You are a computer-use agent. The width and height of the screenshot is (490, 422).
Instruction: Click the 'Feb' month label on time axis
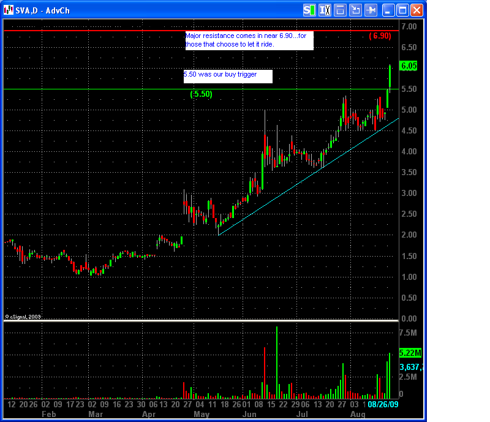pos(49,414)
